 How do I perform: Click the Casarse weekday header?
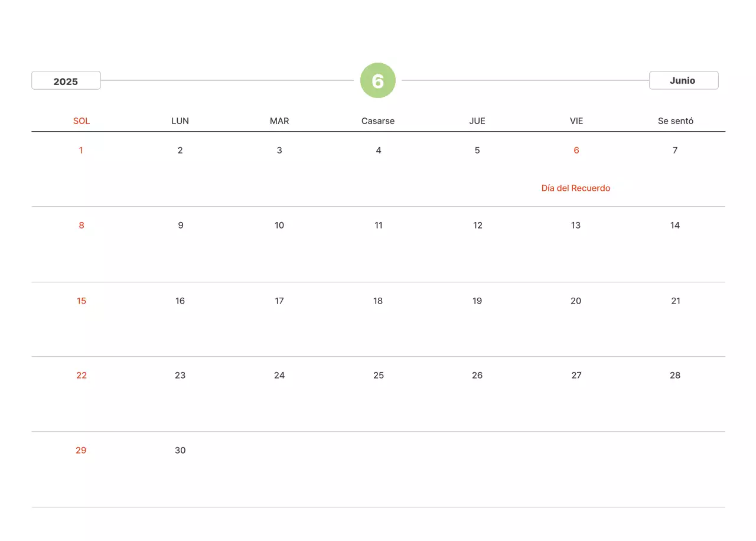click(x=378, y=120)
